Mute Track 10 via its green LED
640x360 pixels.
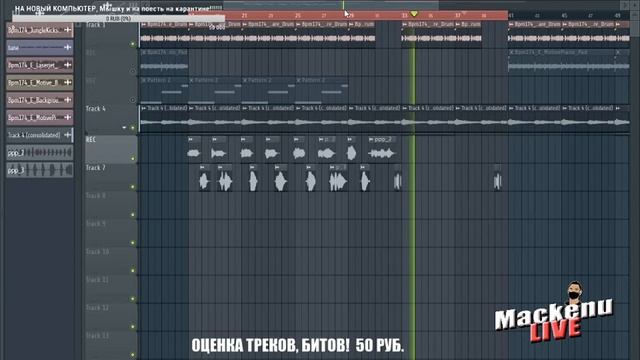pos(133,271)
